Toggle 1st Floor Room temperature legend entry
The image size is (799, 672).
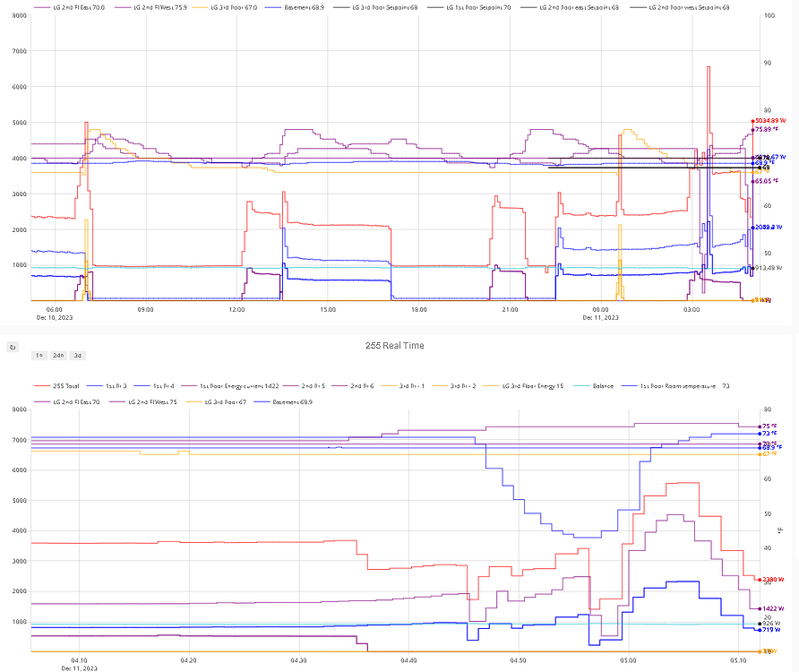674,386
